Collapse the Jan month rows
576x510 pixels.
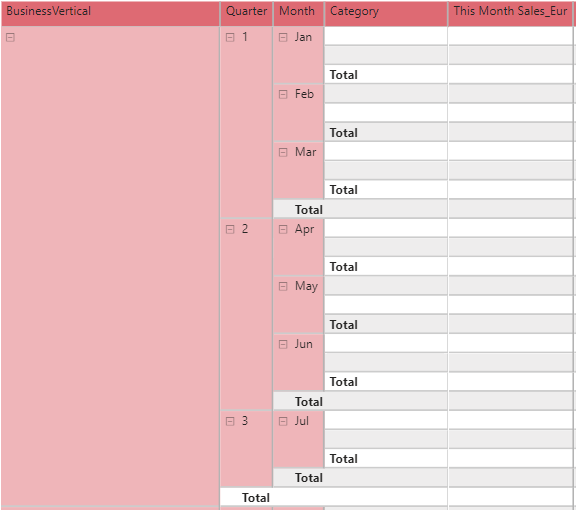coord(283,37)
